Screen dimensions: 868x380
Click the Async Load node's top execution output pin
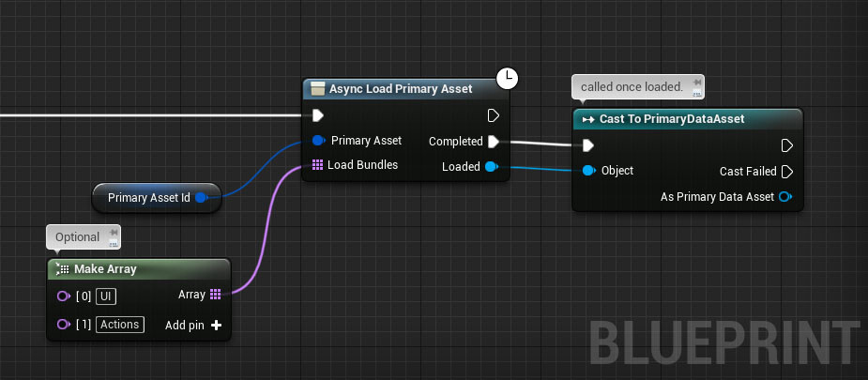(494, 115)
